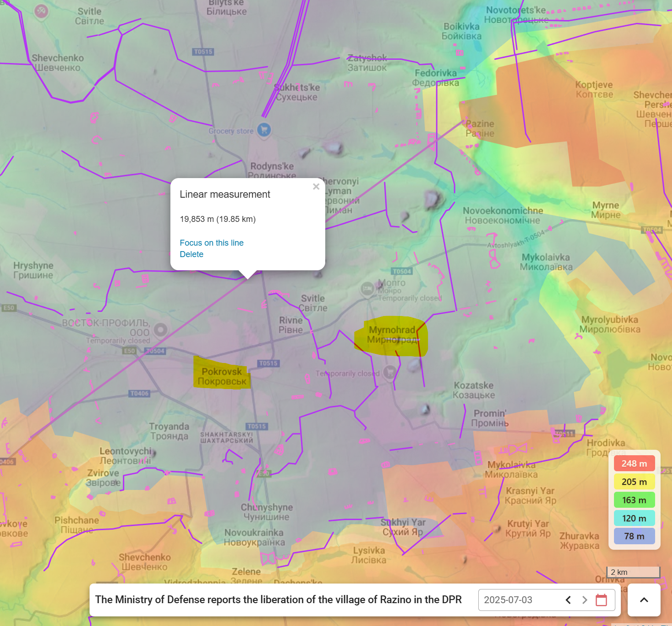Viewport: 672px width, 626px height.
Task: Delete the linear measurement
Action: point(191,254)
